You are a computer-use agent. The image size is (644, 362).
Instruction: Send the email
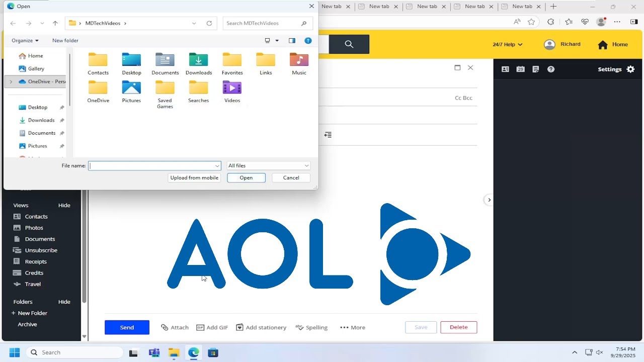[x=127, y=327]
